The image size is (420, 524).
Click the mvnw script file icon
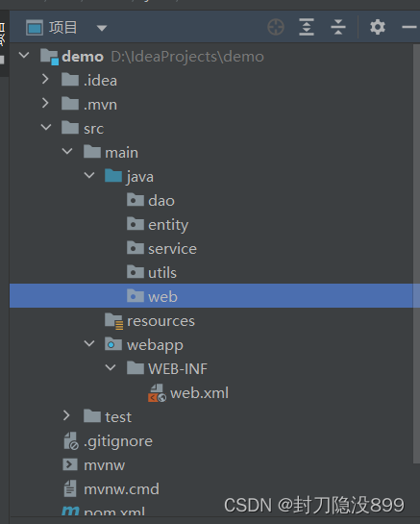point(70,464)
